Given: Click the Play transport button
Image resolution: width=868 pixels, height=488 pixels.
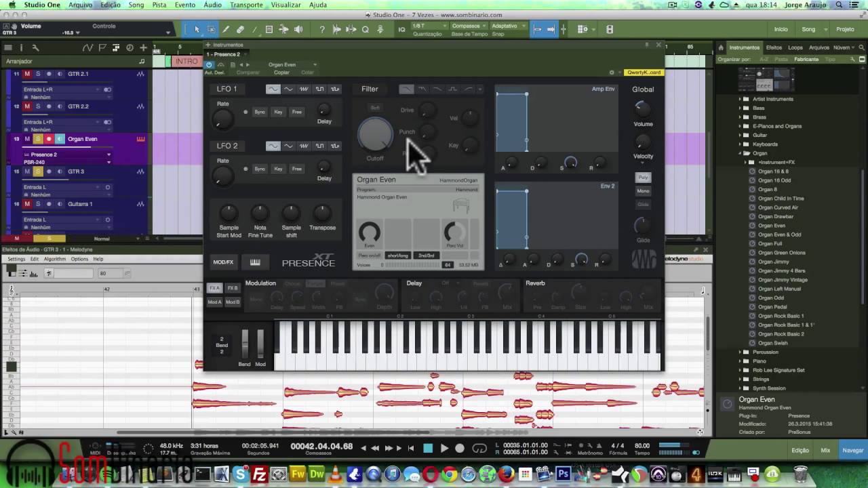Looking at the screenshot, I should [444, 448].
